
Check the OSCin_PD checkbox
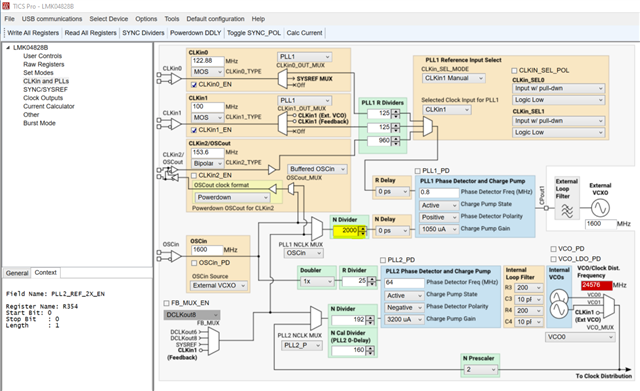194,263
